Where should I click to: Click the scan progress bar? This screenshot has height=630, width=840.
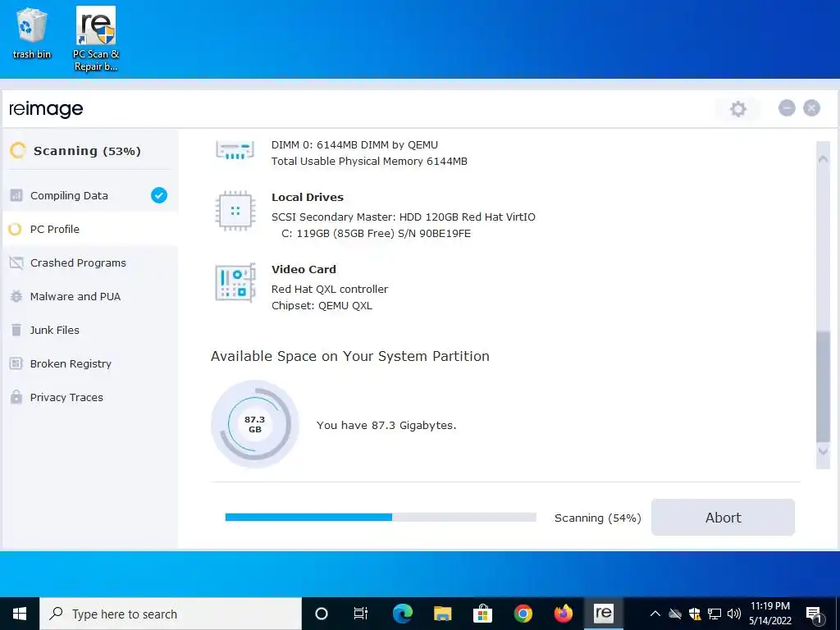pyautogui.click(x=381, y=517)
